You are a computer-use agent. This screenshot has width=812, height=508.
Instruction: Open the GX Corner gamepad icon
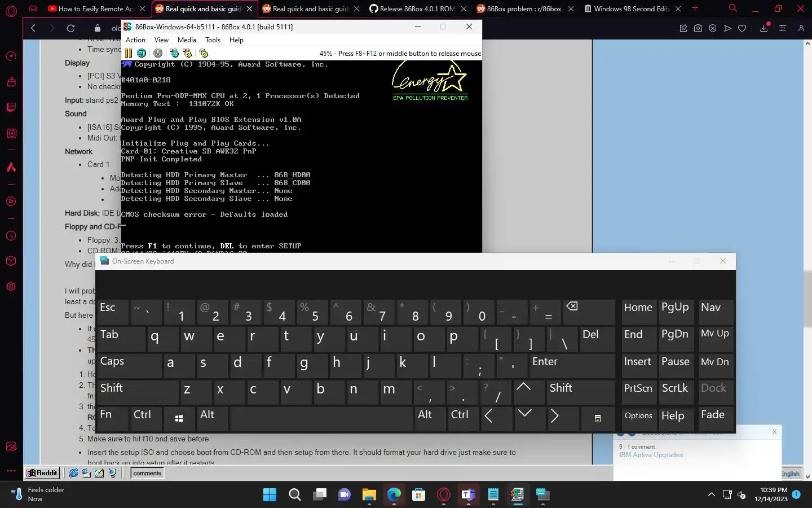tap(33, 8)
